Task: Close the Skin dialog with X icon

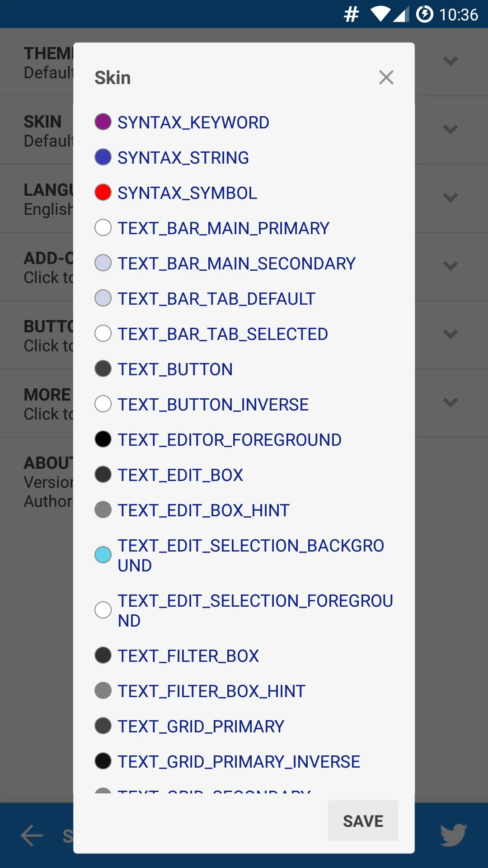Action: pos(386,77)
